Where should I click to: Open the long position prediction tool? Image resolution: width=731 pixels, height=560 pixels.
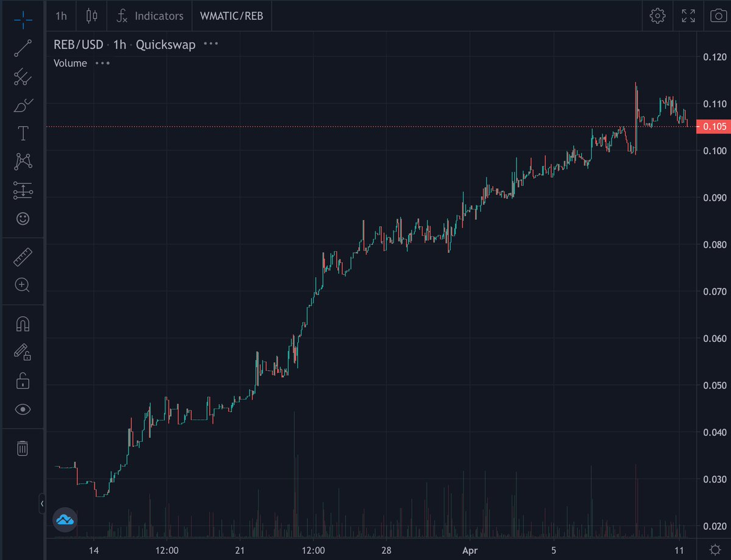(23, 190)
